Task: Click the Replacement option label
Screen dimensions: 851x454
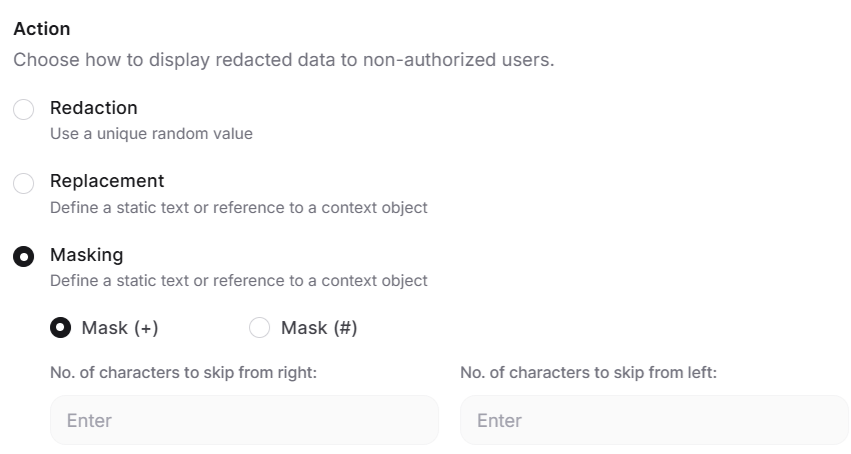Action: pyautogui.click(x=107, y=181)
